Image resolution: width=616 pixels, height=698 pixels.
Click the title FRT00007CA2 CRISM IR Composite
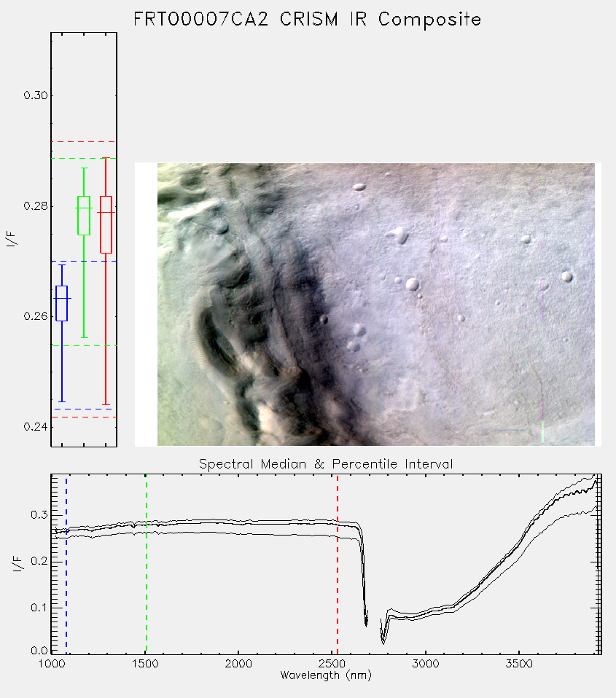(x=308, y=20)
